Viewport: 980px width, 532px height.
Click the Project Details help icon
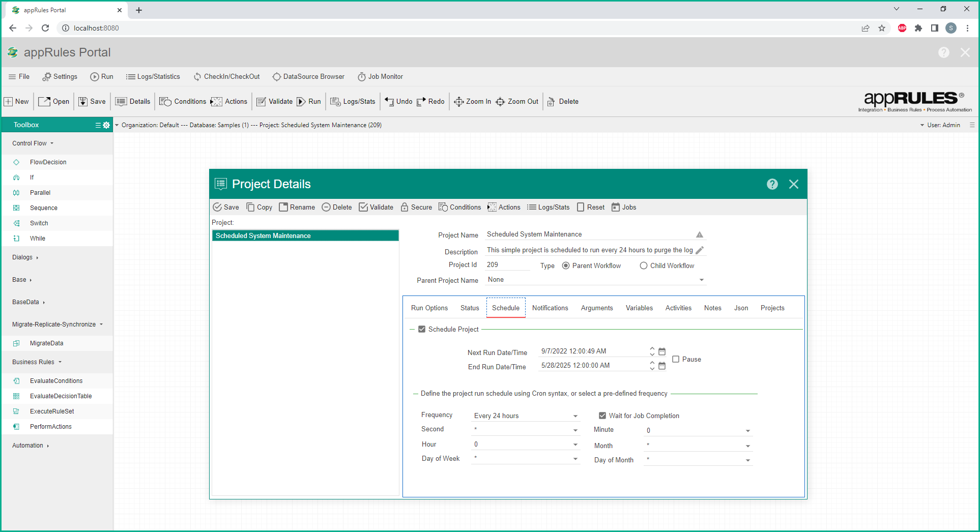coord(772,184)
